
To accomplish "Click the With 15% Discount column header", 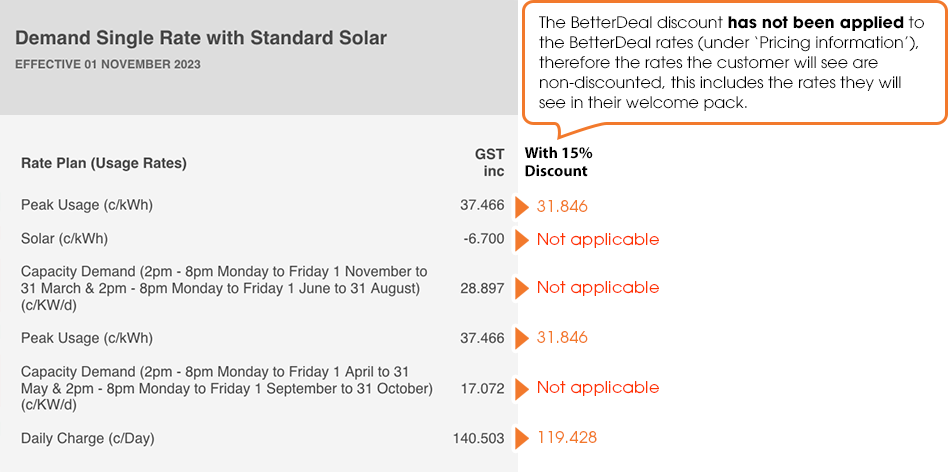I will [558, 162].
